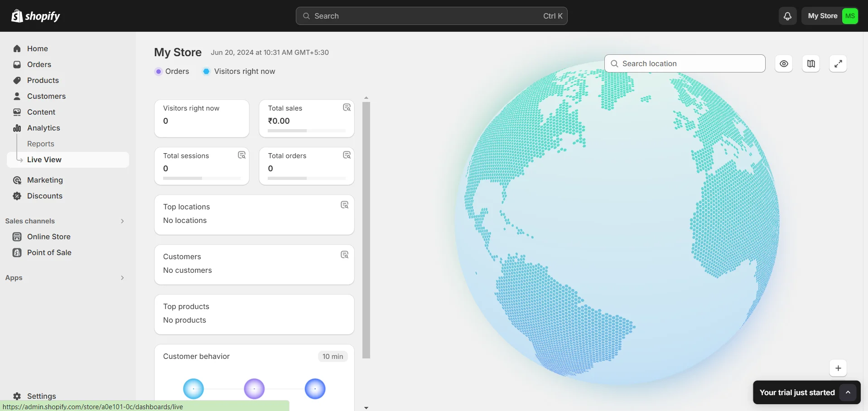Click the Search location input field
Viewport: 868px width, 411px height.
684,63
